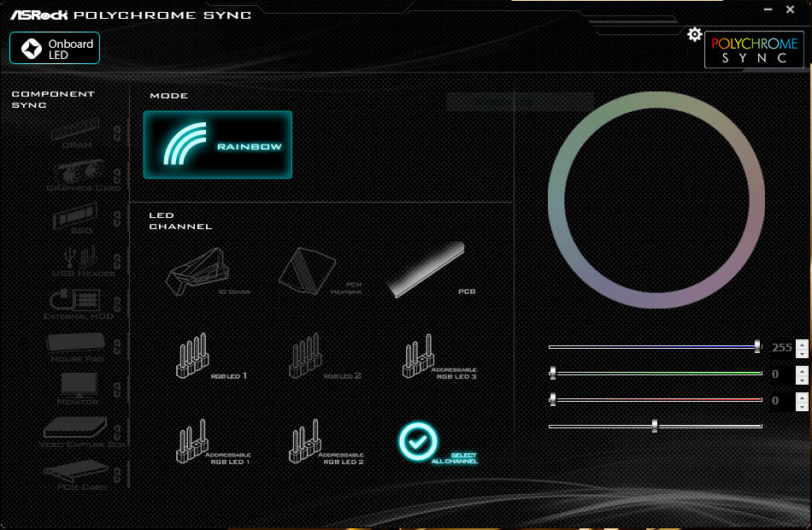Increase the 255 value with up arrow
Screen dimensions: 812x530
[x=802, y=344]
